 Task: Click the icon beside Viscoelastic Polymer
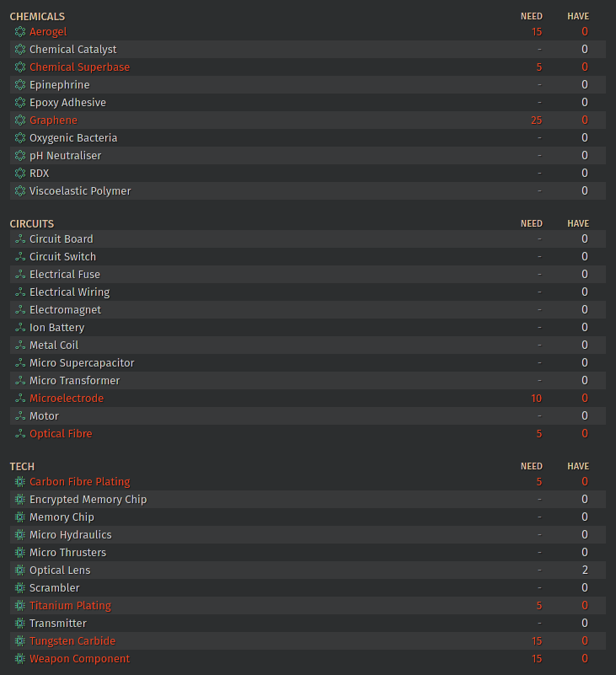pos(20,191)
